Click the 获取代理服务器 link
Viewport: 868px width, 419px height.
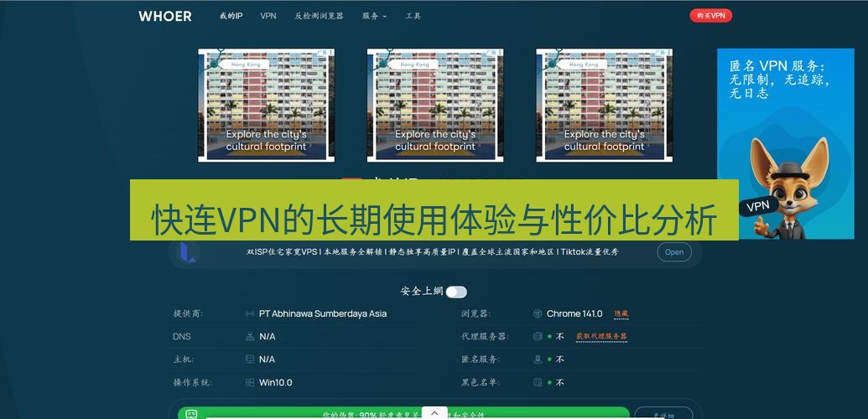pos(601,337)
